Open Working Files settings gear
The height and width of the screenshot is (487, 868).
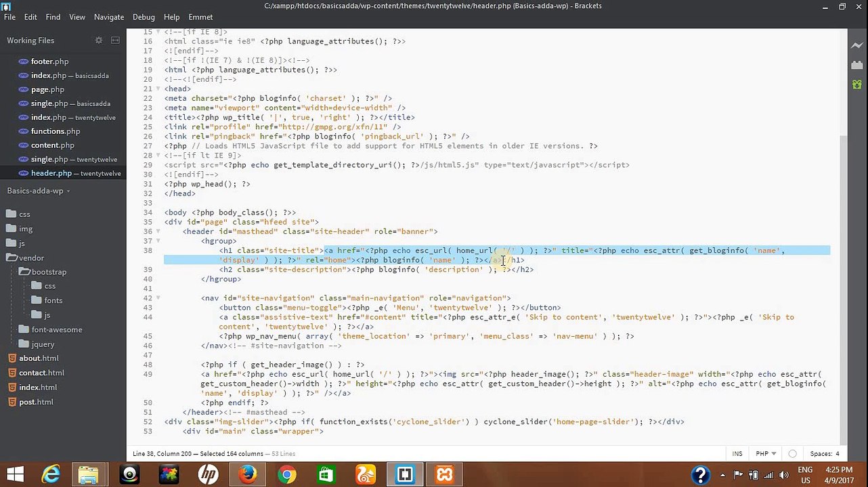[98, 41]
